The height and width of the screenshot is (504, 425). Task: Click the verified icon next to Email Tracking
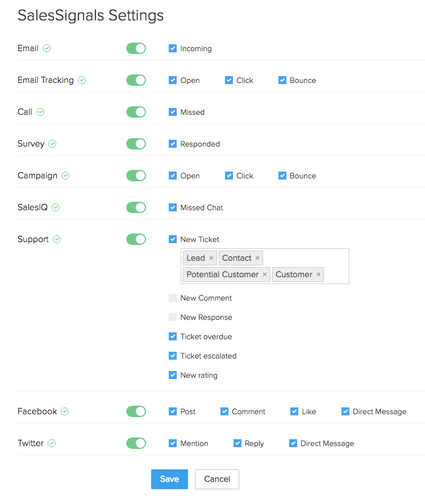click(x=82, y=80)
